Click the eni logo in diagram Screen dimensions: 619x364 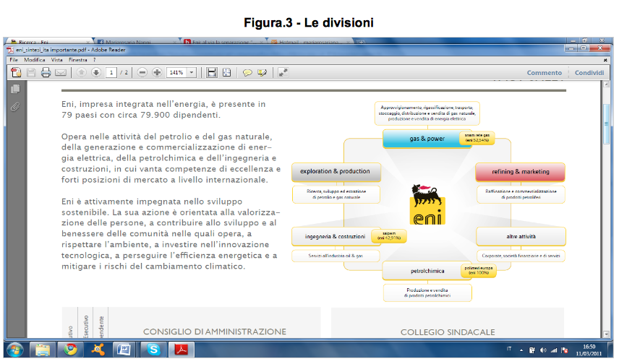pos(427,204)
